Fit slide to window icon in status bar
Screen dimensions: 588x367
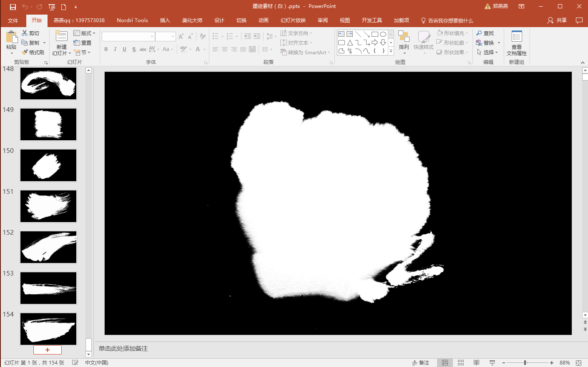(x=578, y=363)
